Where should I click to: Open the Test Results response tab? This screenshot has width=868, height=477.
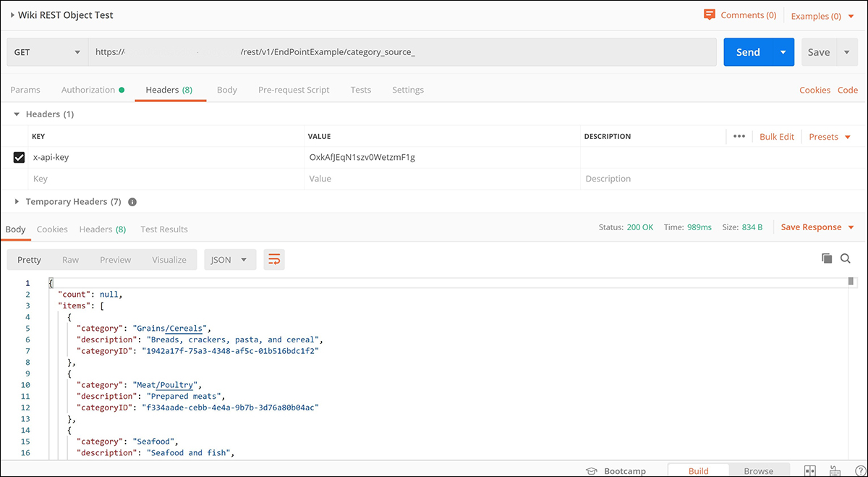164,229
